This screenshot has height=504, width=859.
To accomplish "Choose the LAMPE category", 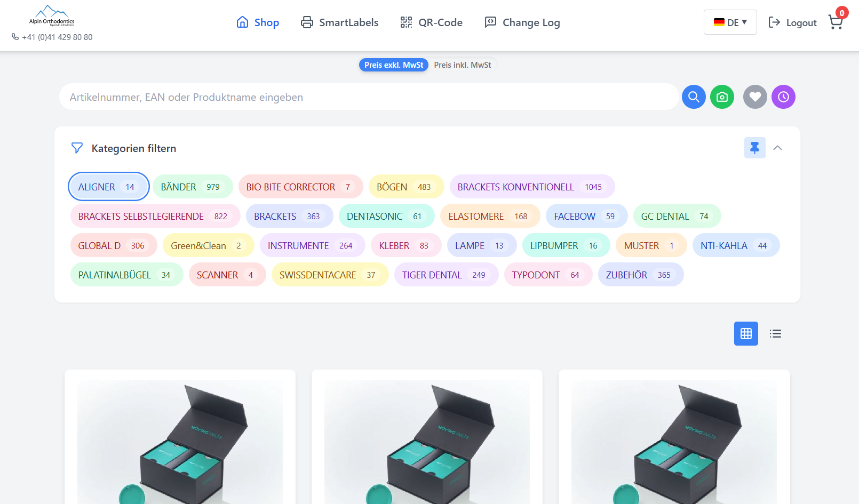I will (482, 245).
